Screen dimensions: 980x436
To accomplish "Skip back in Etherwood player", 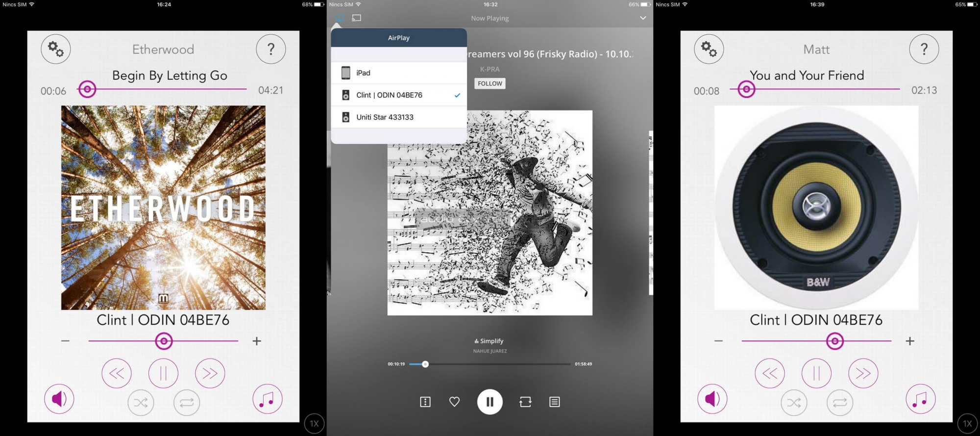I will click(117, 373).
